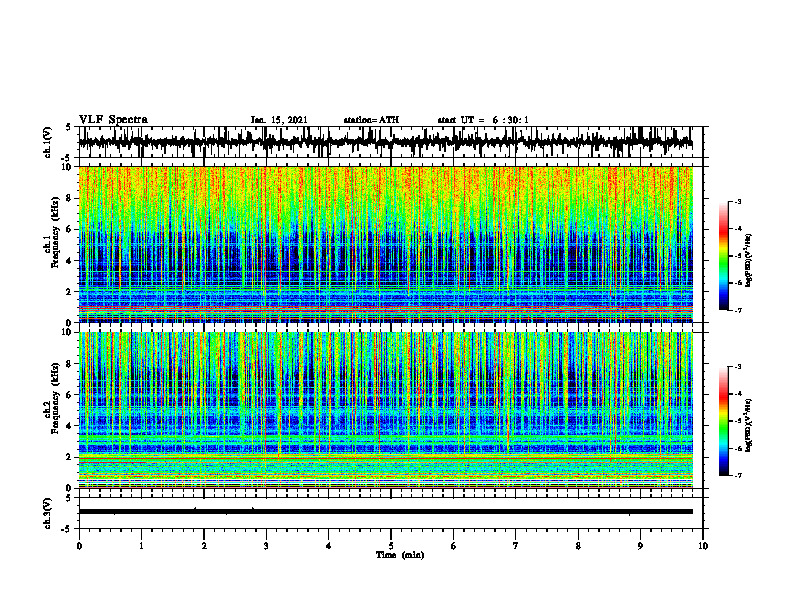Click ch.2 frequency tick label '2'
Screen dimensions: 792x612
click(x=69, y=457)
